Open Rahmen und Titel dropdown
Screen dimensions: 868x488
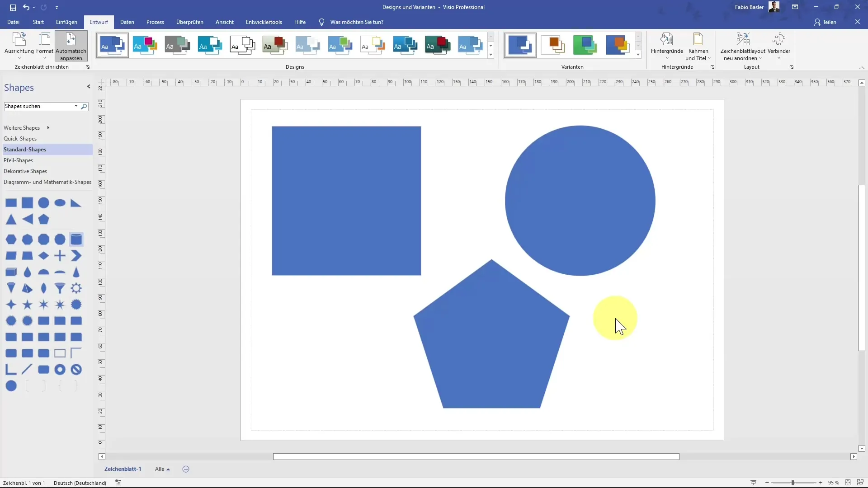click(698, 46)
